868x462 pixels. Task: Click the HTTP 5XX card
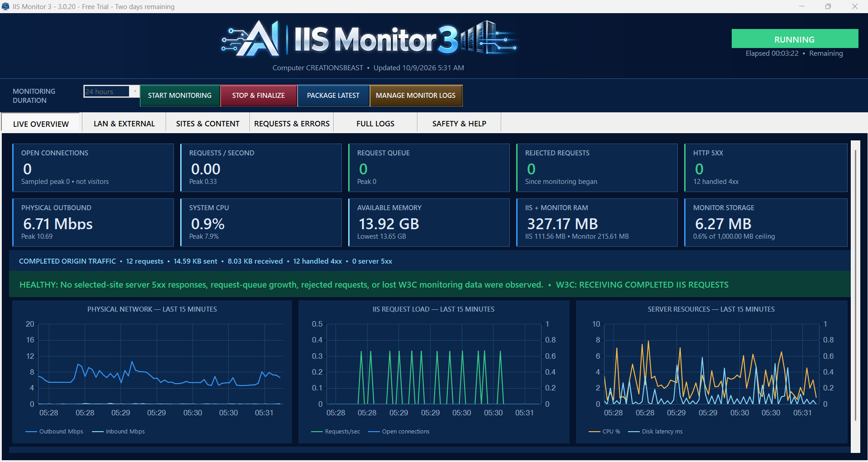click(766, 168)
